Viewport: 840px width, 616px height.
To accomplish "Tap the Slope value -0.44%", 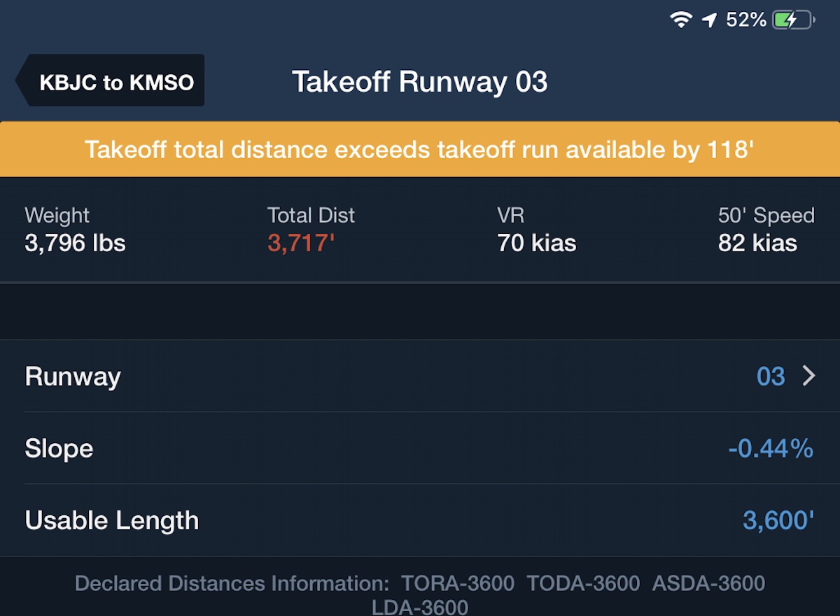I will pos(771,448).
